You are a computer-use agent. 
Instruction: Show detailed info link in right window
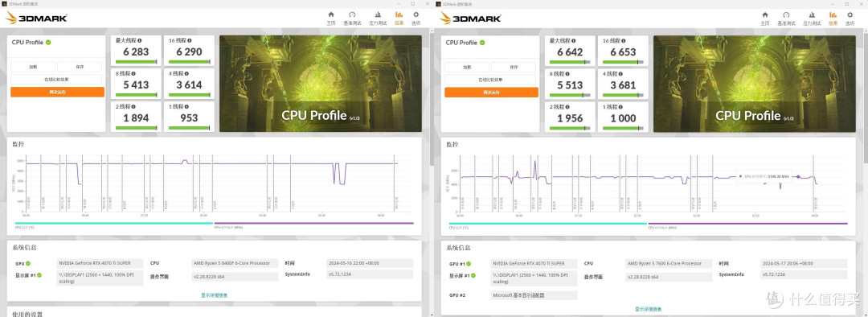click(649, 309)
